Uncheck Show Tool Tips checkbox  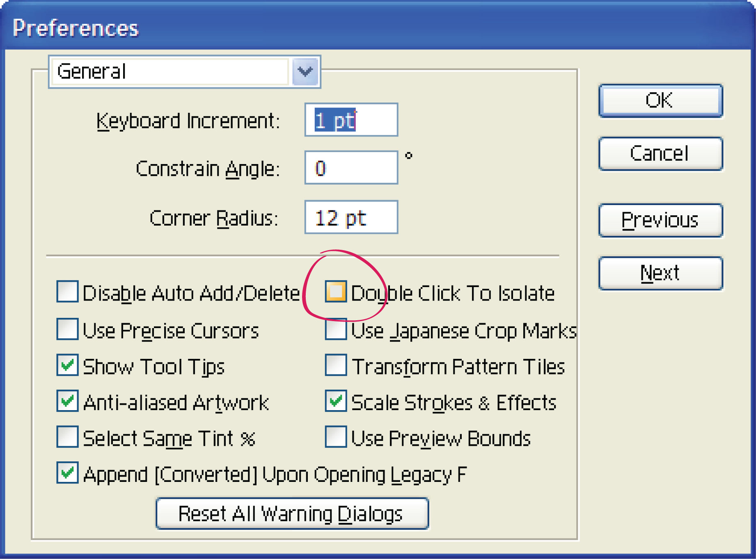[67, 365]
